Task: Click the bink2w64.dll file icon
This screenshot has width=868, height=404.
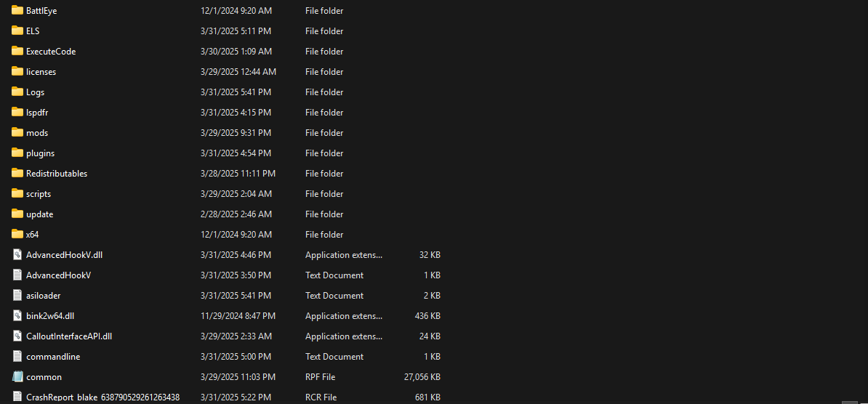Action: 18,315
